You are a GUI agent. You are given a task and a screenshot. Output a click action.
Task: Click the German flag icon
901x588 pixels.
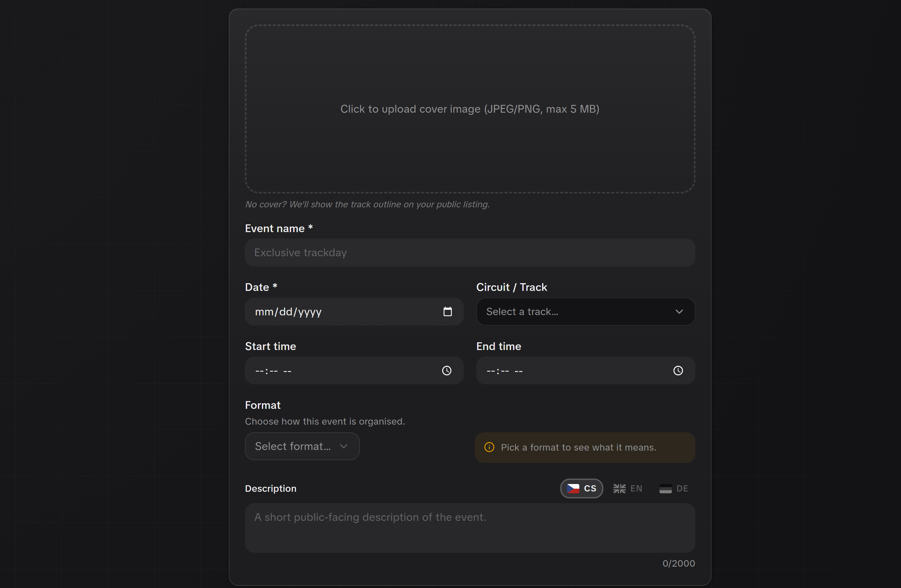point(665,488)
